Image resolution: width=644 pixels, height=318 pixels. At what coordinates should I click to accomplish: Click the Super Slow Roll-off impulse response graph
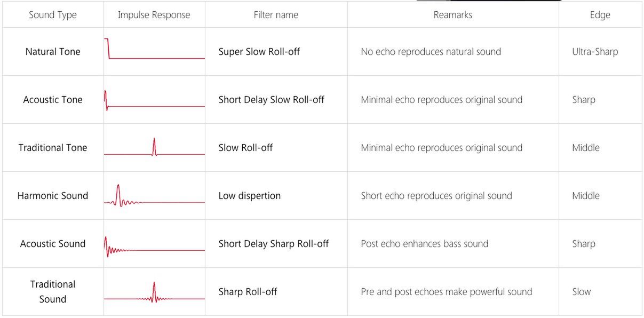154,49
